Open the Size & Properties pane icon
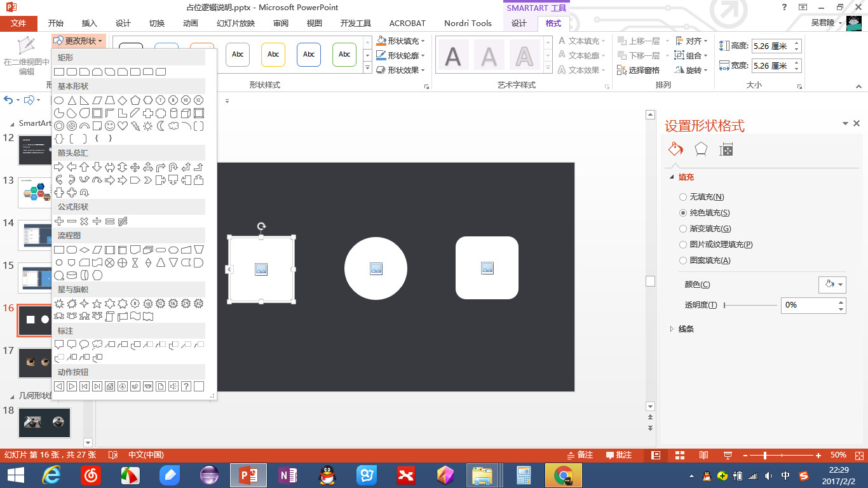Screen dimensions: 868x488 click(x=726, y=149)
